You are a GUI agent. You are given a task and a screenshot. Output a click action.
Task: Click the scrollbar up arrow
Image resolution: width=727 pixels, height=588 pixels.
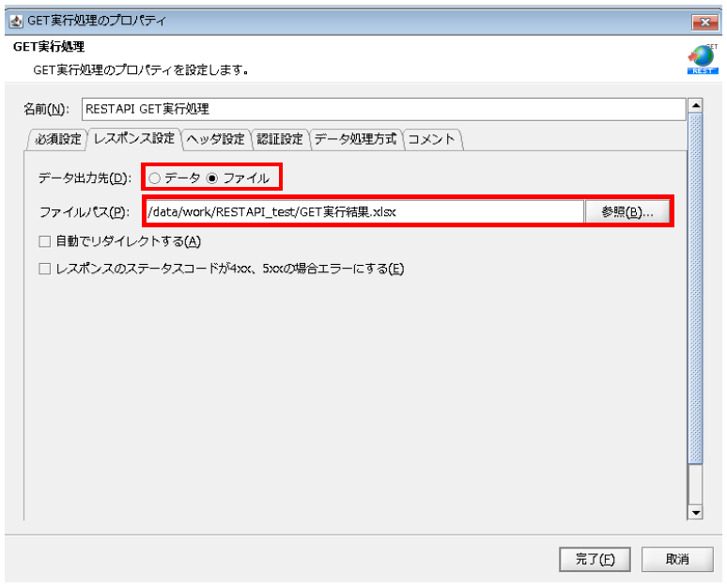pyautogui.click(x=695, y=104)
